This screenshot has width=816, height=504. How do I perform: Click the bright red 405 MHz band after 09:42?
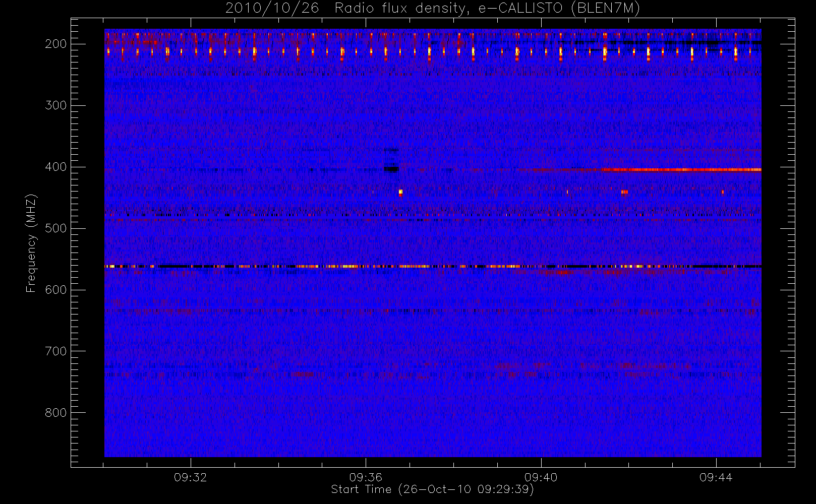[681, 170]
